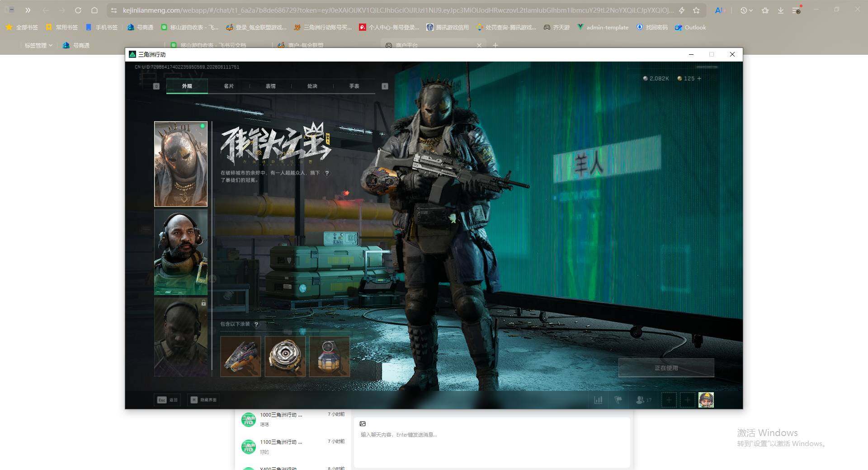Image resolution: width=868 pixels, height=470 pixels.
Task: Open a new browser tab with plus
Action: (495, 45)
